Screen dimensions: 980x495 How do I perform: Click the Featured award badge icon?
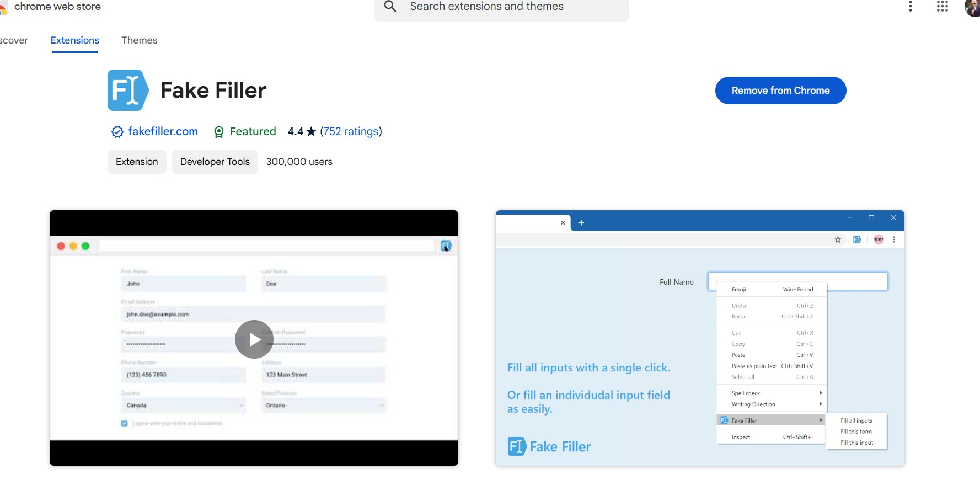click(x=219, y=132)
